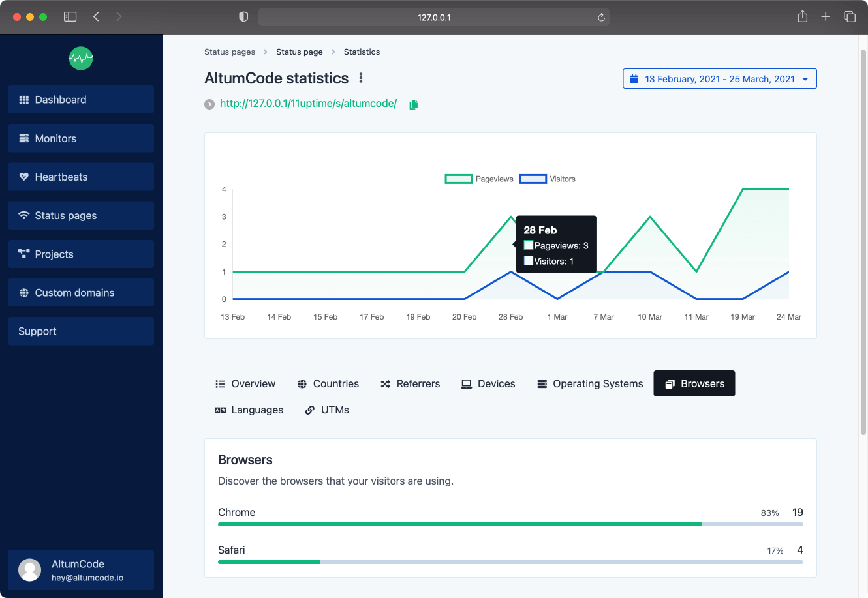Switch to the Devices tab
868x598 pixels.
[488, 383]
